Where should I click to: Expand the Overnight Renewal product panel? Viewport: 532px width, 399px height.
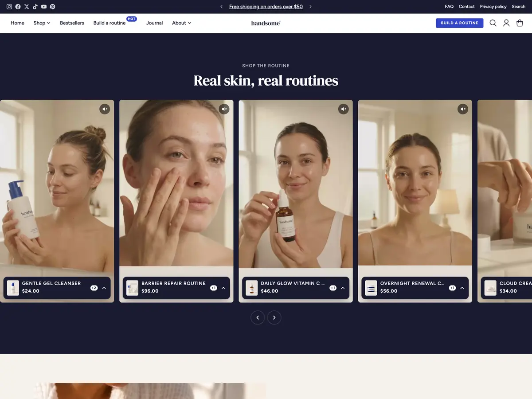click(462, 288)
